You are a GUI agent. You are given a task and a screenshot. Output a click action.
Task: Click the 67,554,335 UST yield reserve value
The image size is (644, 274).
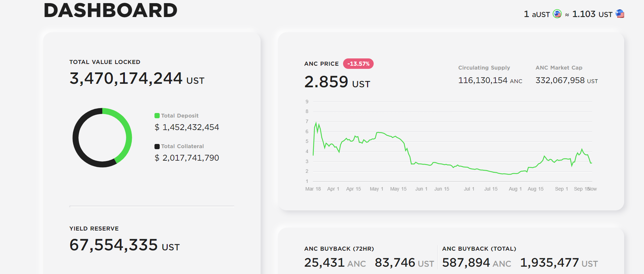click(125, 245)
